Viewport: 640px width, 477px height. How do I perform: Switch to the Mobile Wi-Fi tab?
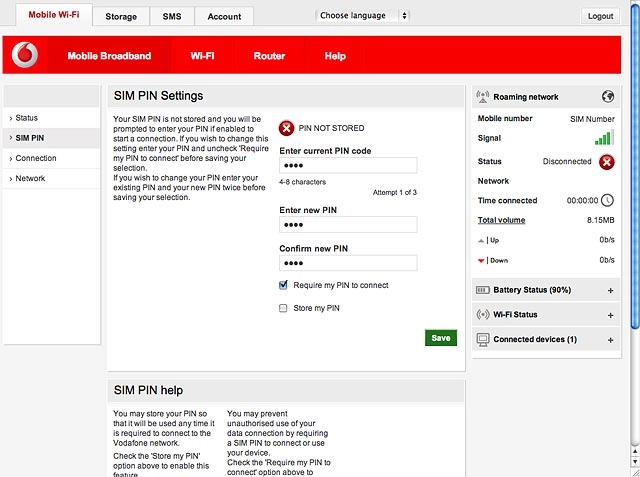[54, 15]
